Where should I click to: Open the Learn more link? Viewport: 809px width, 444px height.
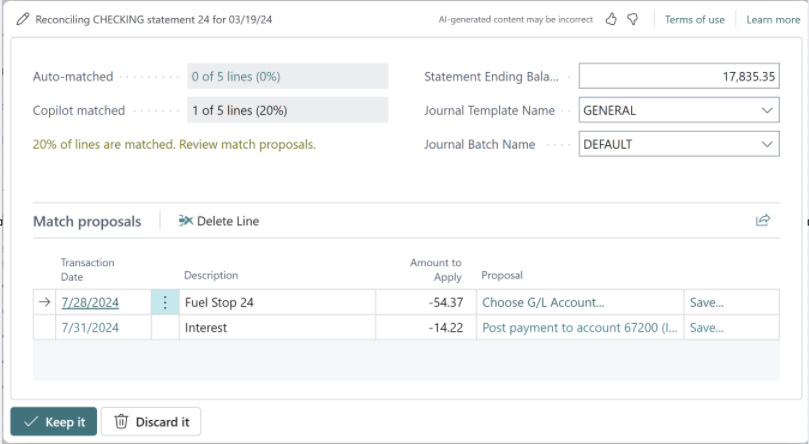click(x=772, y=19)
